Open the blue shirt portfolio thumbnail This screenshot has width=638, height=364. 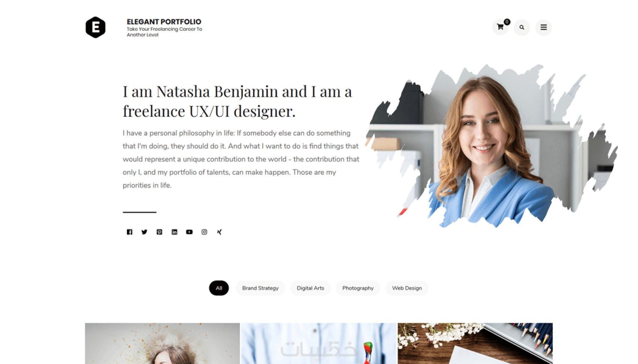pos(319,343)
